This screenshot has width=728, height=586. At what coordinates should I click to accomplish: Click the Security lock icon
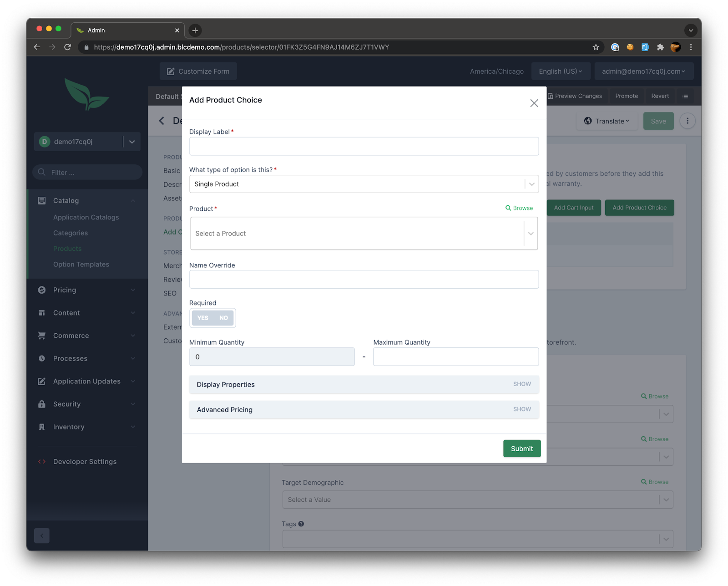coord(42,404)
